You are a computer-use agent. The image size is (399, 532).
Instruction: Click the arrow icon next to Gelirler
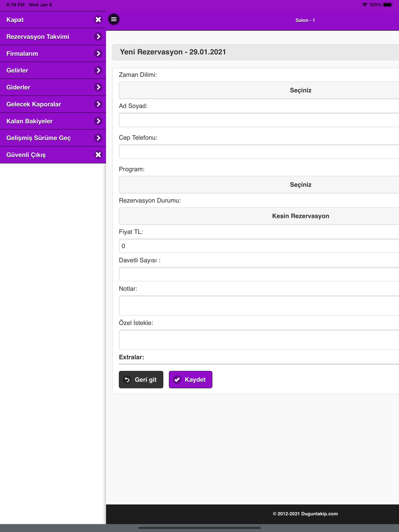(x=98, y=70)
